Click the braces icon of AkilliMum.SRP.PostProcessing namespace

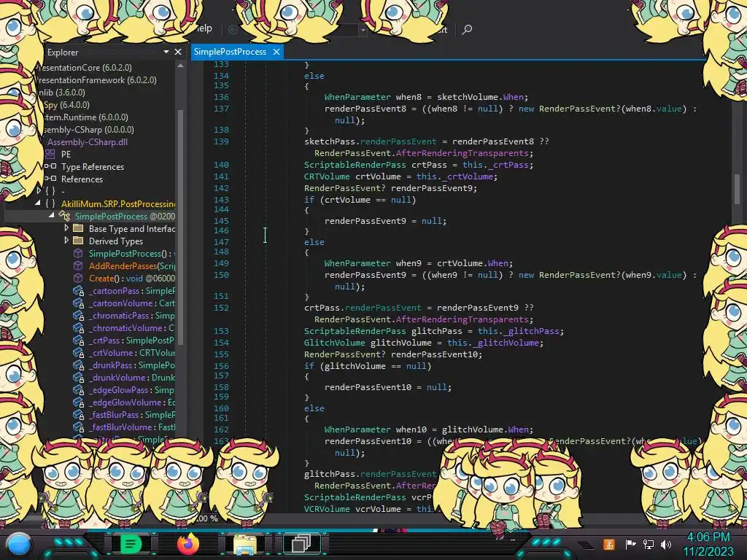tap(50, 203)
